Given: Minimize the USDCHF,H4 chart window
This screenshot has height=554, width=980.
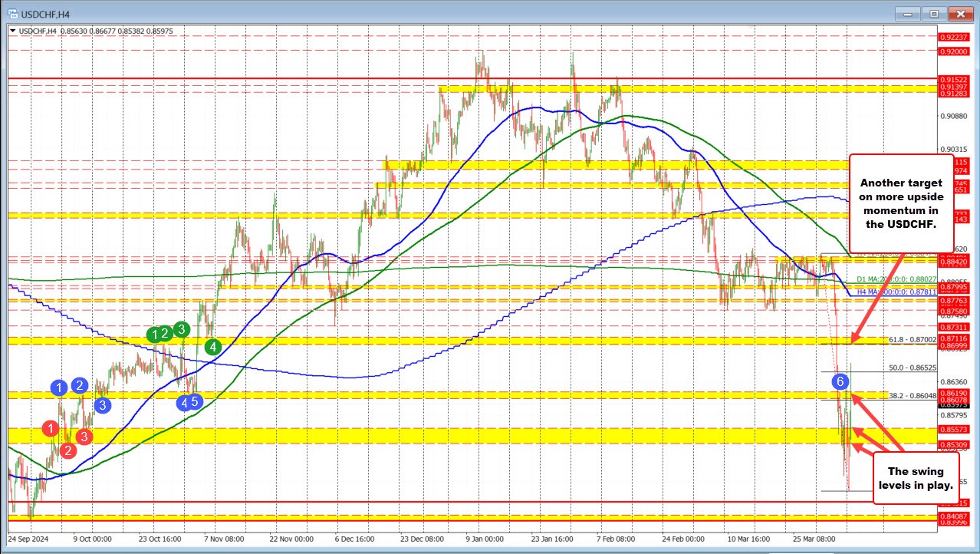Looking at the screenshot, I should 910,14.
